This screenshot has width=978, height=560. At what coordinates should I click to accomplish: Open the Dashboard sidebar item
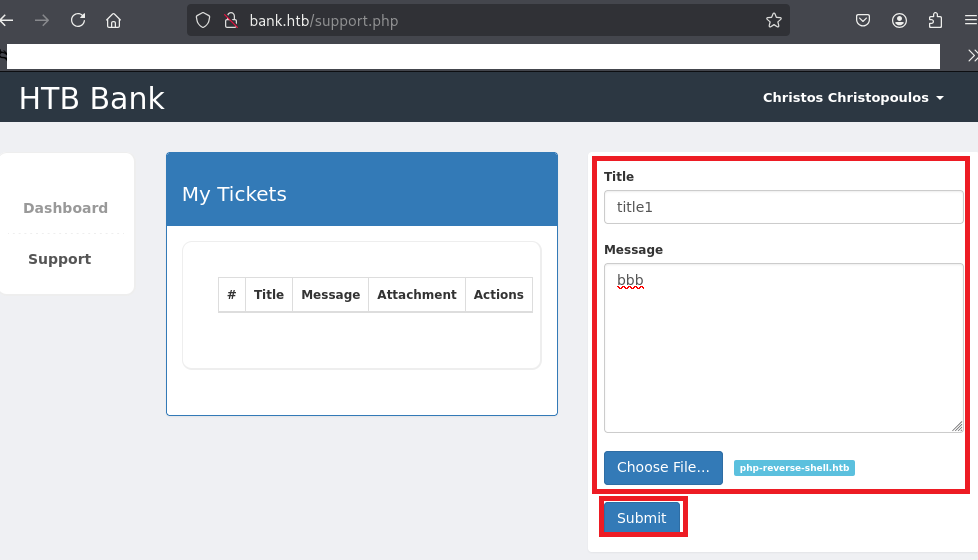pyautogui.click(x=65, y=208)
